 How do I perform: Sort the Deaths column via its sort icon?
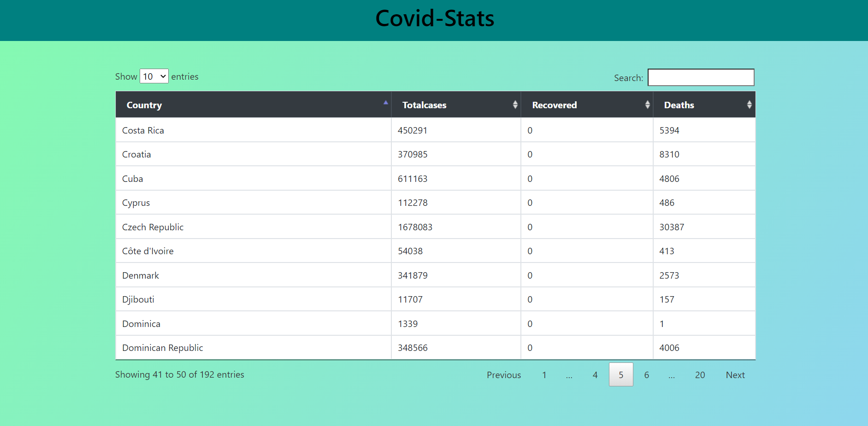click(x=749, y=105)
